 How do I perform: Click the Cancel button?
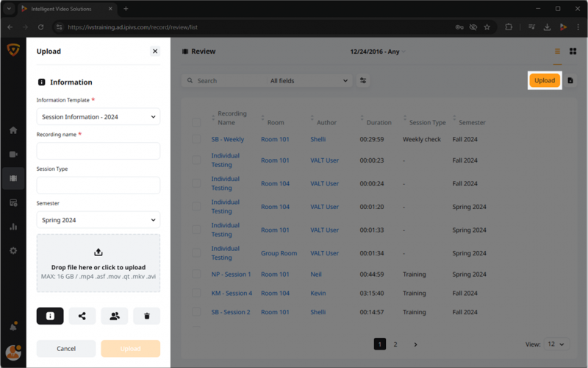[x=66, y=348]
